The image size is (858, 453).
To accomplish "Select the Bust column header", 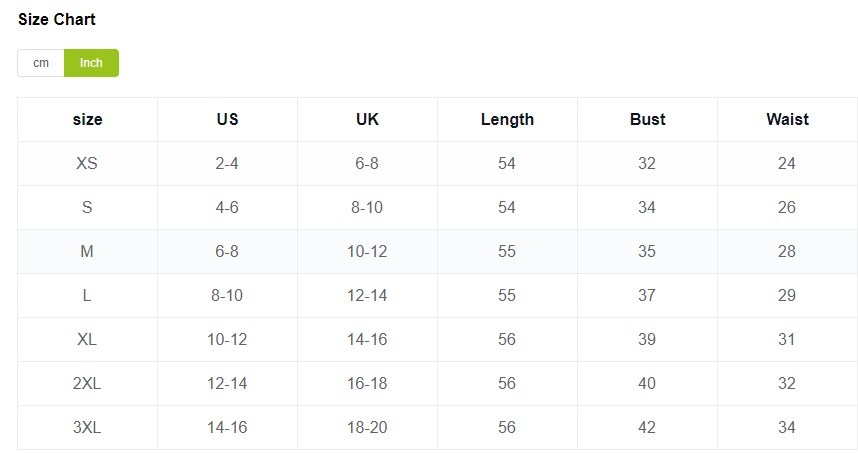I will 647,120.
